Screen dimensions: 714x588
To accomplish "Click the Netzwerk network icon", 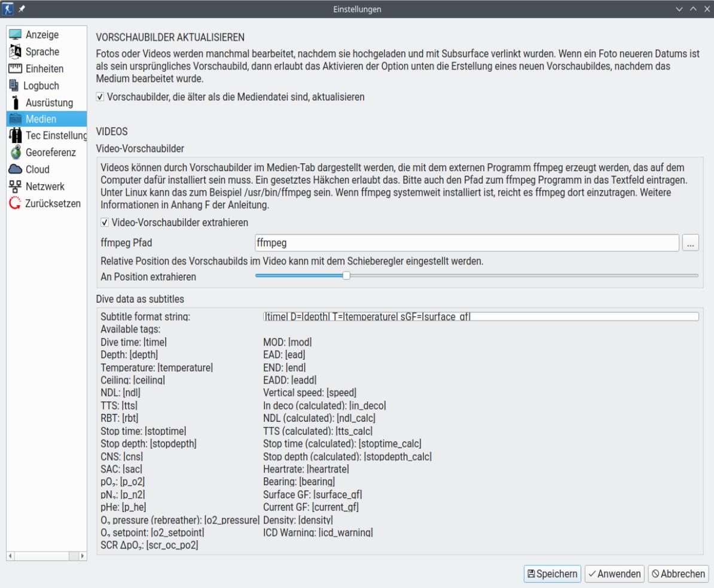I will [x=15, y=186].
